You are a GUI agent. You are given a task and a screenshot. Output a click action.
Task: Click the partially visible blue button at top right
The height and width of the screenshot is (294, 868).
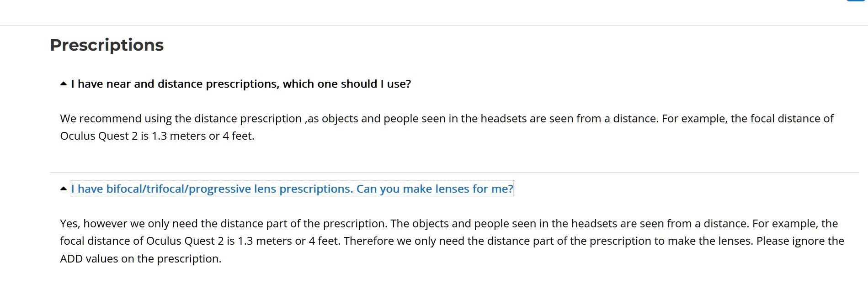tap(857, 1)
